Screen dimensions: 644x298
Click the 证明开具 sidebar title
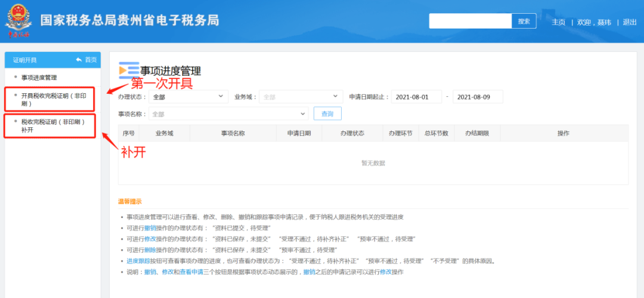[24, 60]
